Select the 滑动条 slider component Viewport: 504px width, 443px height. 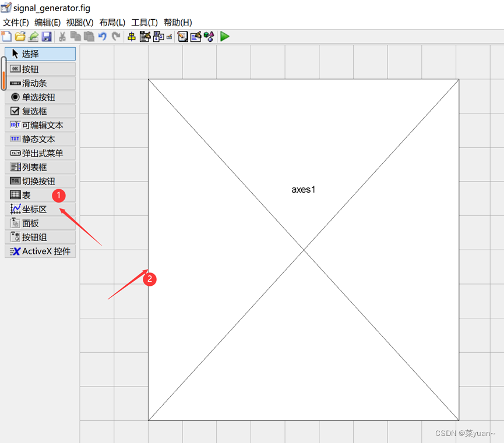(33, 83)
